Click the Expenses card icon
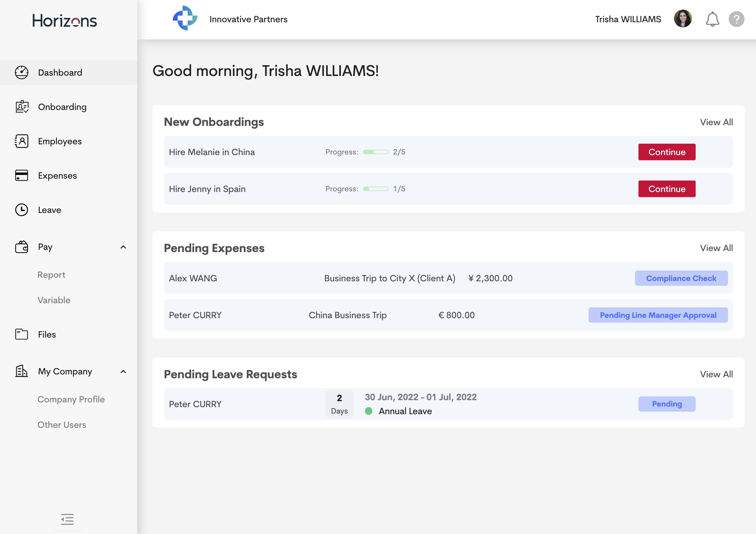The height and width of the screenshot is (534, 756). (21, 175)
